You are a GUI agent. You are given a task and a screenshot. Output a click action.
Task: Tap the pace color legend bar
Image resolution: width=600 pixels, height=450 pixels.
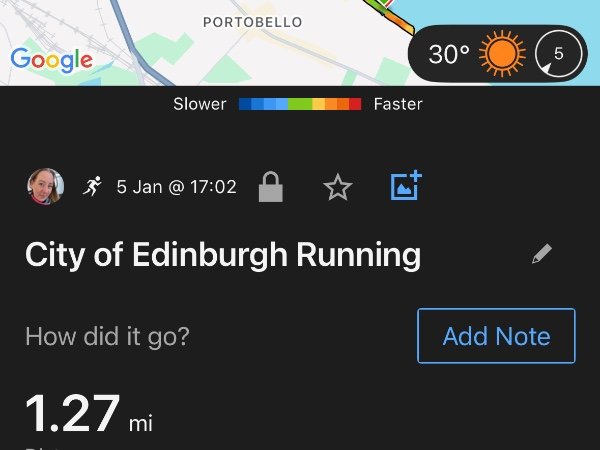coord(300,104)
